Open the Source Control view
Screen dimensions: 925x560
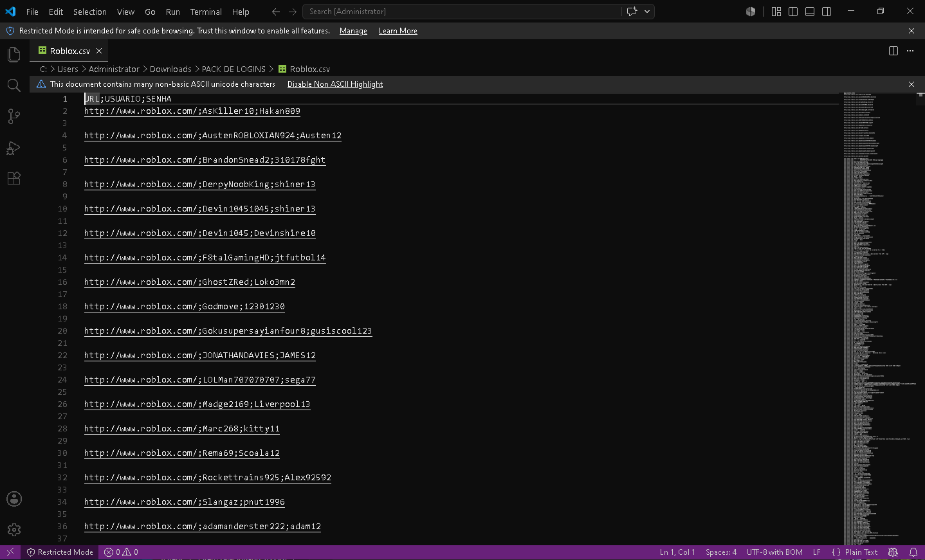click(14, 116)
